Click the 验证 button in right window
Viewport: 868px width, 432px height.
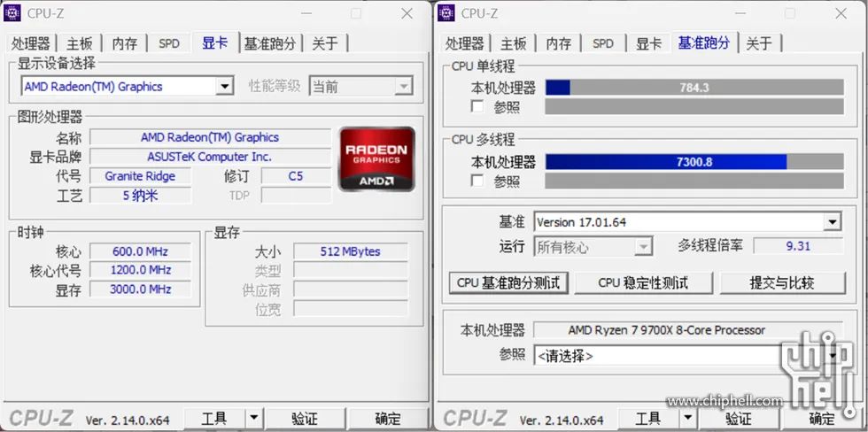[x=739, y=418]
